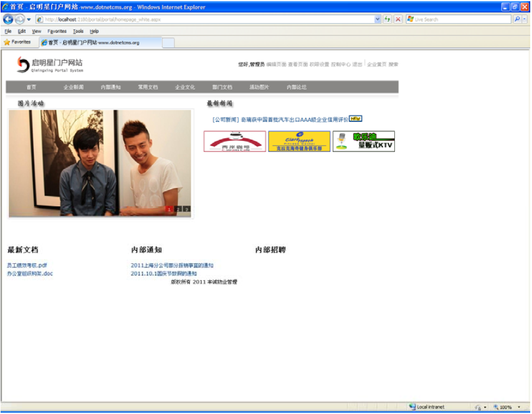Screen dimensions: 532x414
Task: Click the Protected Mode status bar icon
Action: click(x=478, y=407)
